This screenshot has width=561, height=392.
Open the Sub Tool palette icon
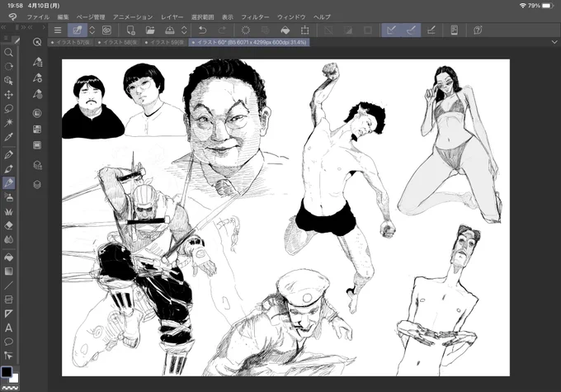coord(37,62)
